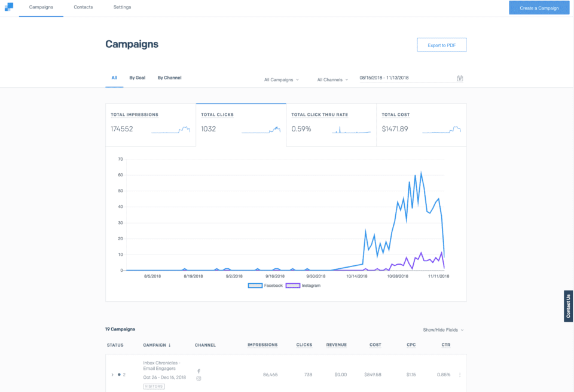Screen dimensions: 574x392
Task: Expand the Inbox Chronicles campaign row
Action: pyautogui.click(x=112, y=375)
